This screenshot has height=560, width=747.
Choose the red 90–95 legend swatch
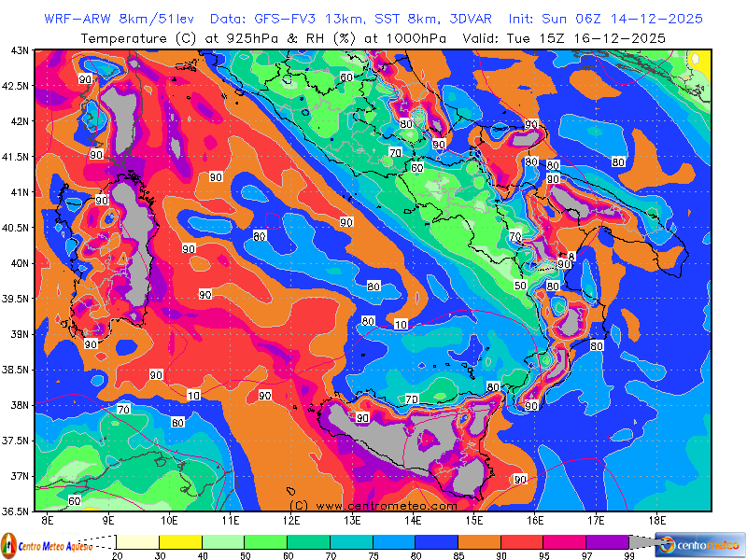click(521, 542)
